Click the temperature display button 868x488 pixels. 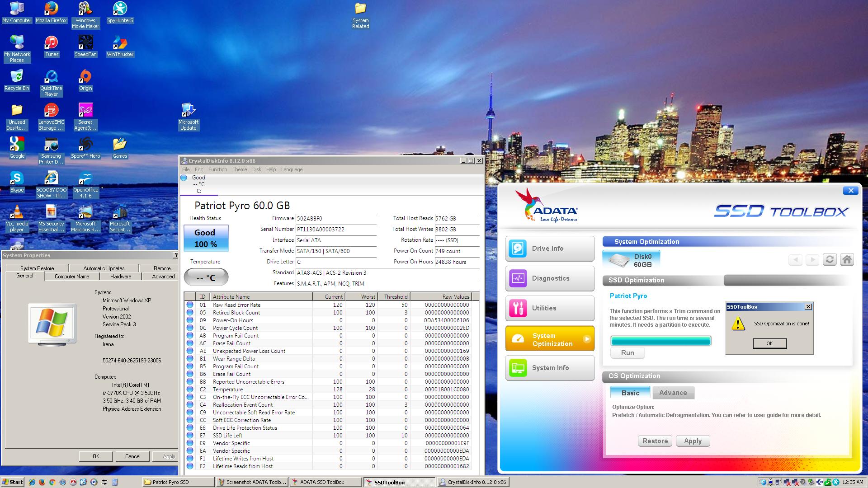tap(206, 277)
